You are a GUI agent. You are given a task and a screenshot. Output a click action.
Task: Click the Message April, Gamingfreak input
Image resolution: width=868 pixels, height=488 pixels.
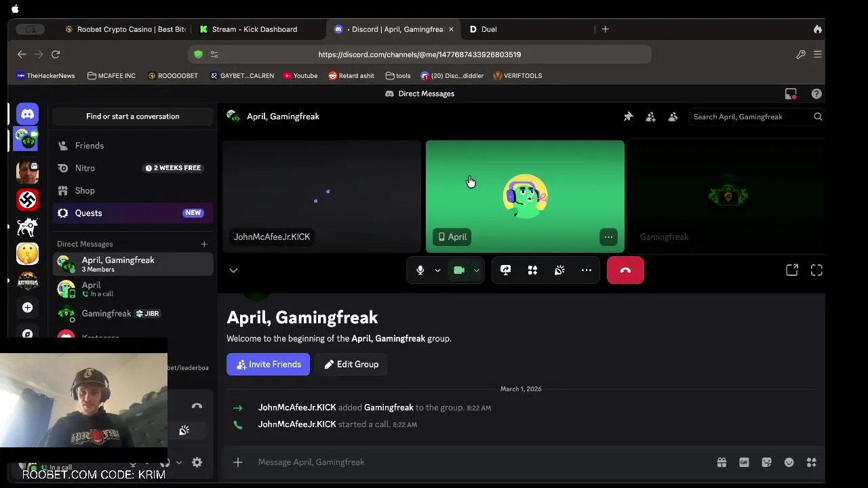coord(475,462)
